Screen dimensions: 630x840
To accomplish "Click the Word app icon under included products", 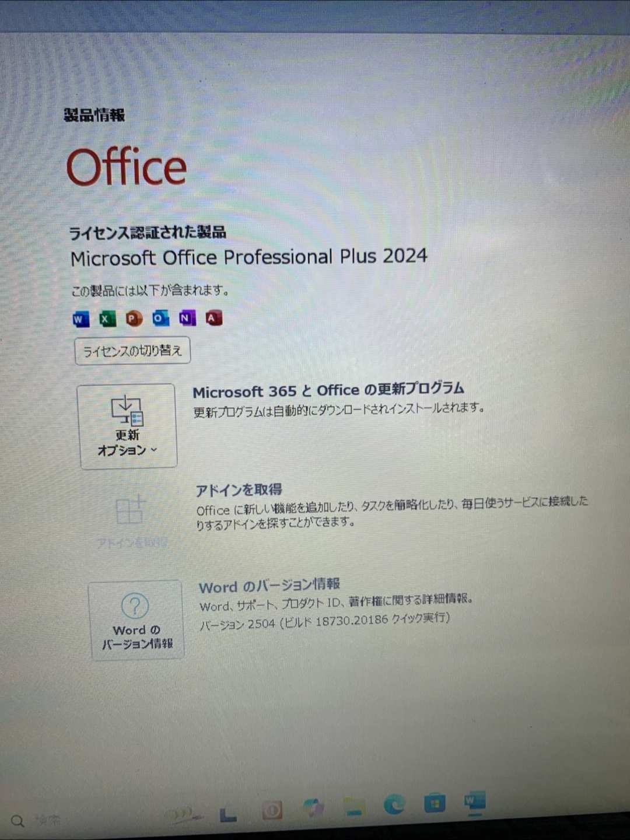I will [80, 319].
